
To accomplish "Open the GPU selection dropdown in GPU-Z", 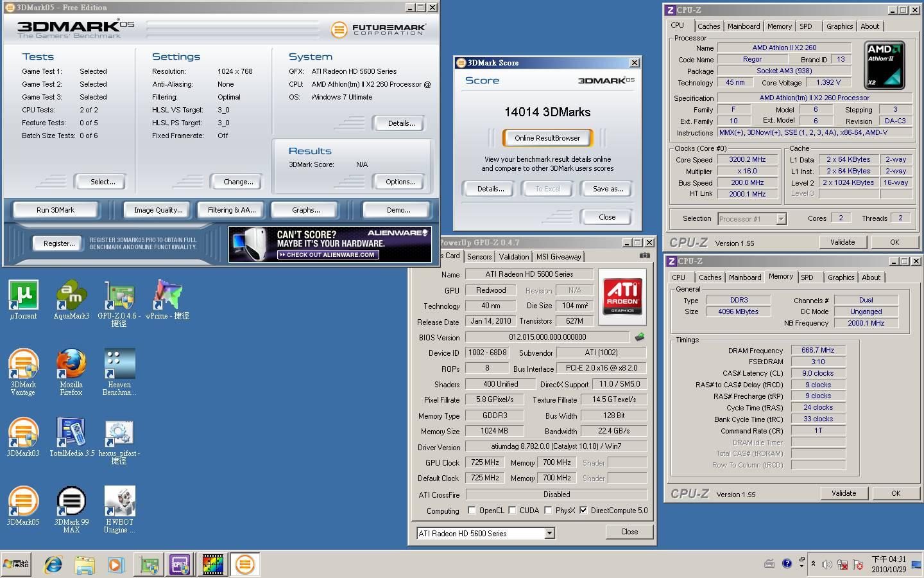I will (549, 533).
